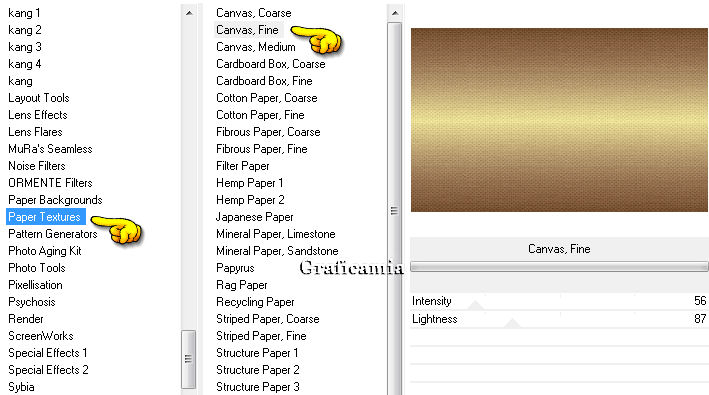Viewport: 709px width, 395px height.
Task: Adjust the Intensity slider handle
Action: point(476,306)
